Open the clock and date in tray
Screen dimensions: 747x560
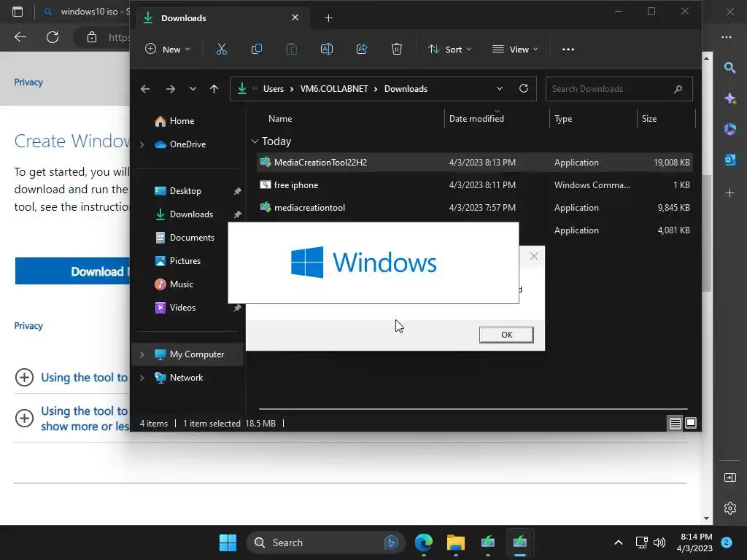tap(694, 542)
